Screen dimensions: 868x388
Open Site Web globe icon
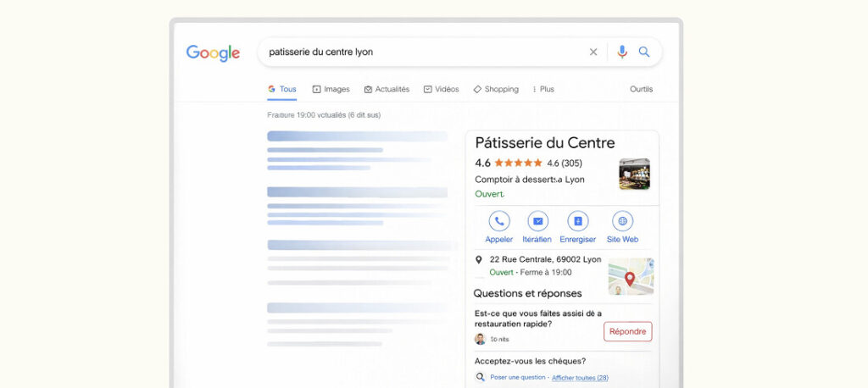click(x=622, y=221)
